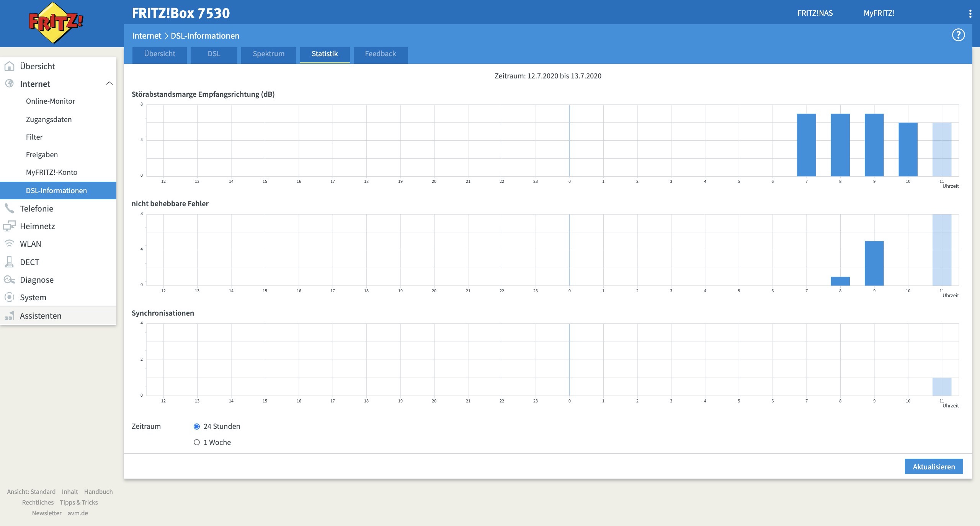Click the Assistenten wizard icon

[x=9, y=316]
